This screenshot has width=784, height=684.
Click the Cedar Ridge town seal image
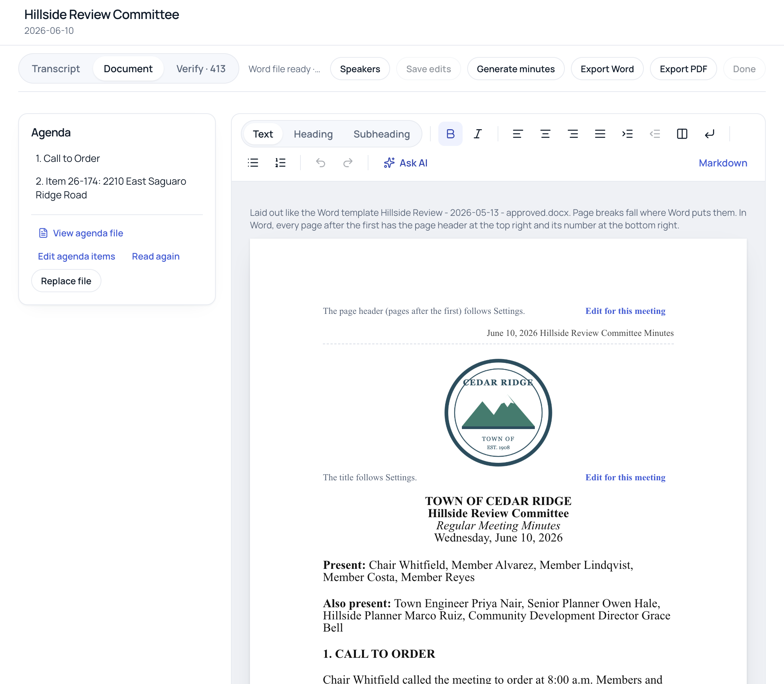click(x=498, y=413)
